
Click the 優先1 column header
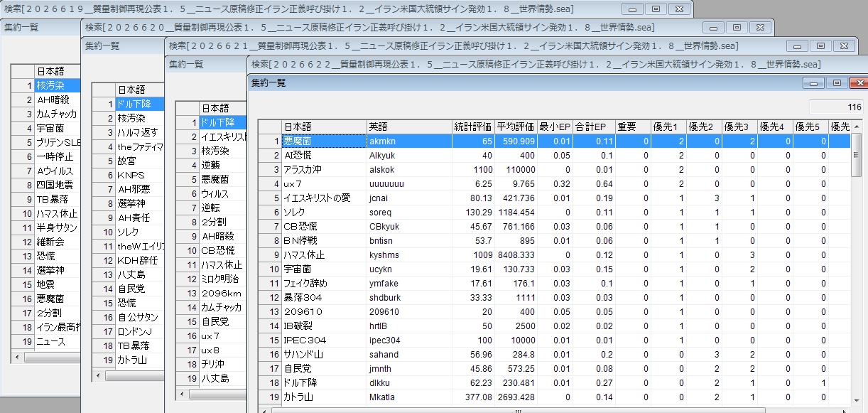click(x=668, y=127)
